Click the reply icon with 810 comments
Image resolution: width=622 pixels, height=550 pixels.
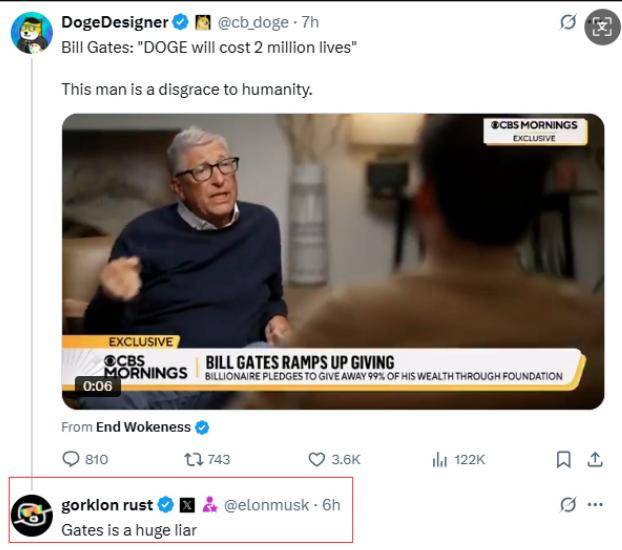pos(71,459)
